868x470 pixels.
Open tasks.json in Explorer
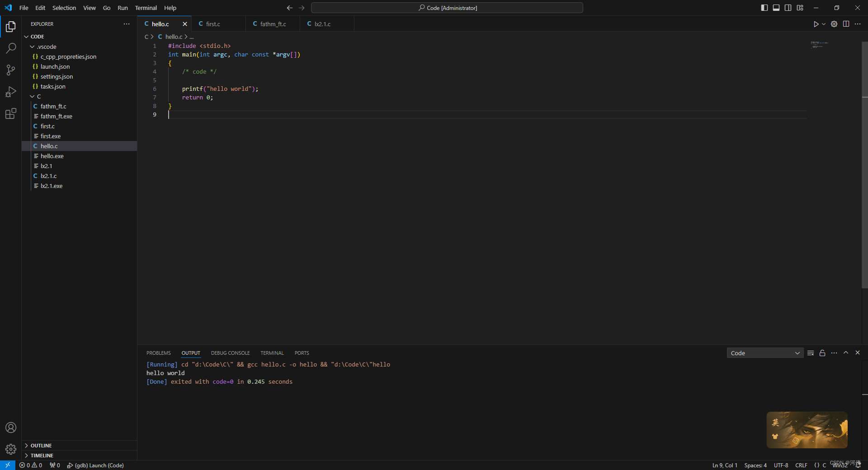click(79, 86)
